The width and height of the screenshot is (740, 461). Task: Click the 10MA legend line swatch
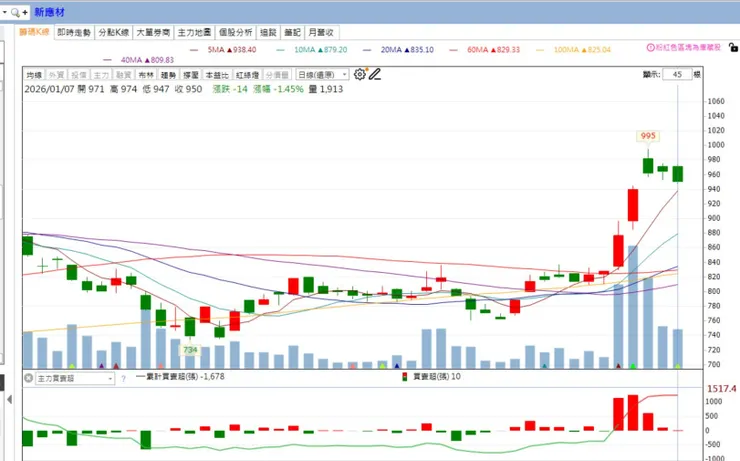[x=280, y=50]
